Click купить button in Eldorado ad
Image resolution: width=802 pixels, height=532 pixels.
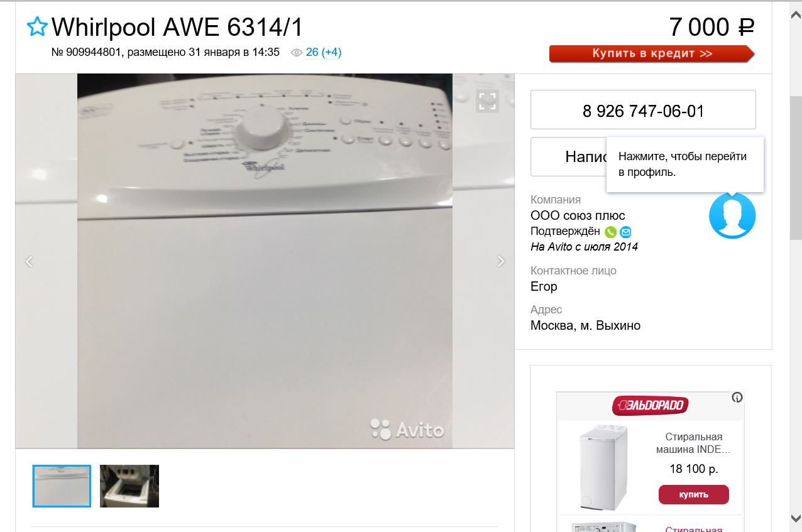click(x=694, y=494)
